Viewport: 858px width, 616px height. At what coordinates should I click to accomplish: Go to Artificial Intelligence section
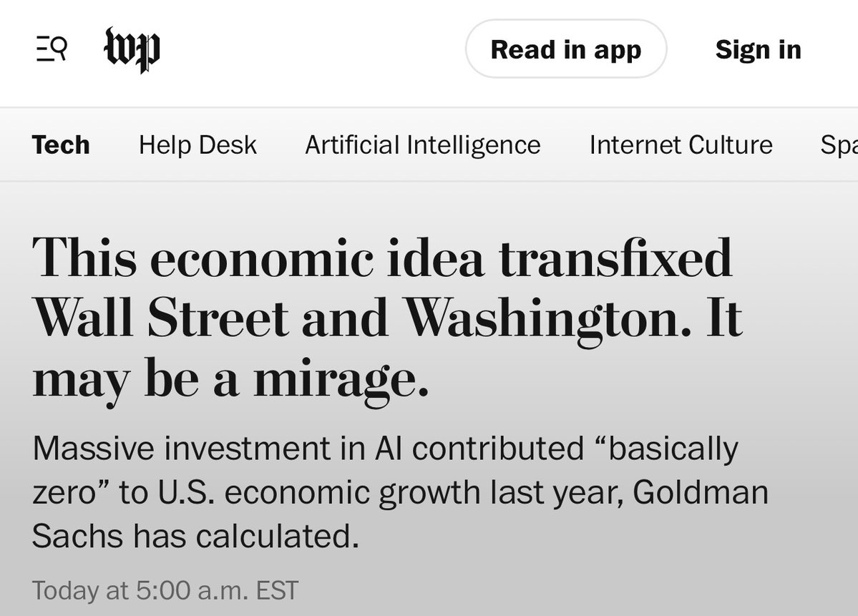422,145
